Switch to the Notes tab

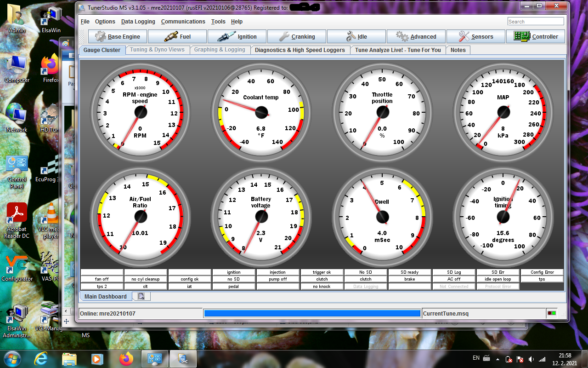coord(458,50)
